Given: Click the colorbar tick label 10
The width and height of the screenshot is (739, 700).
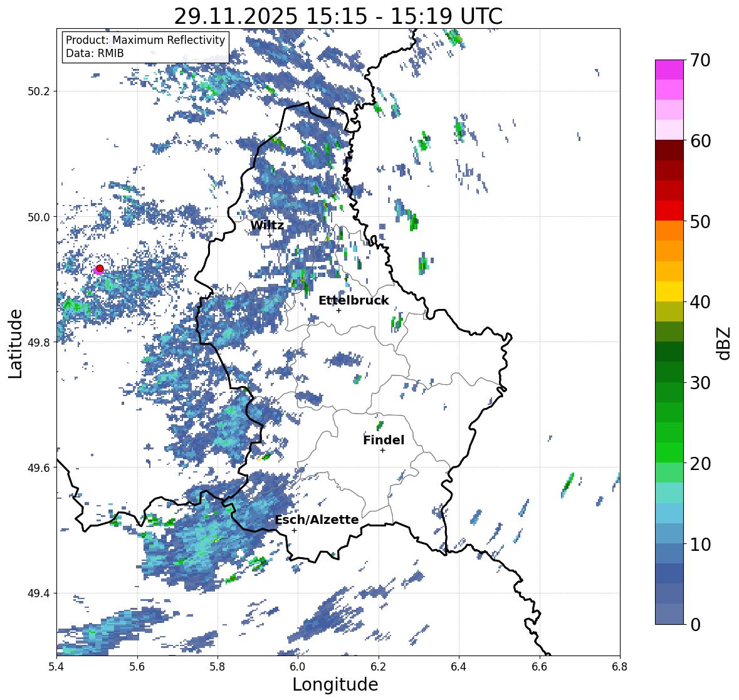Looking at the screenshot, I should [700, 544].
